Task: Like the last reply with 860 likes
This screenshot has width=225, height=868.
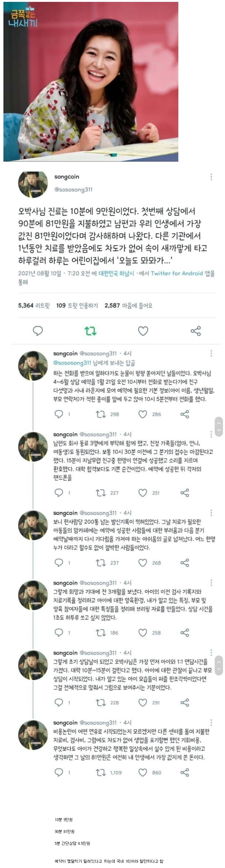Action: (x=143, y=772)
